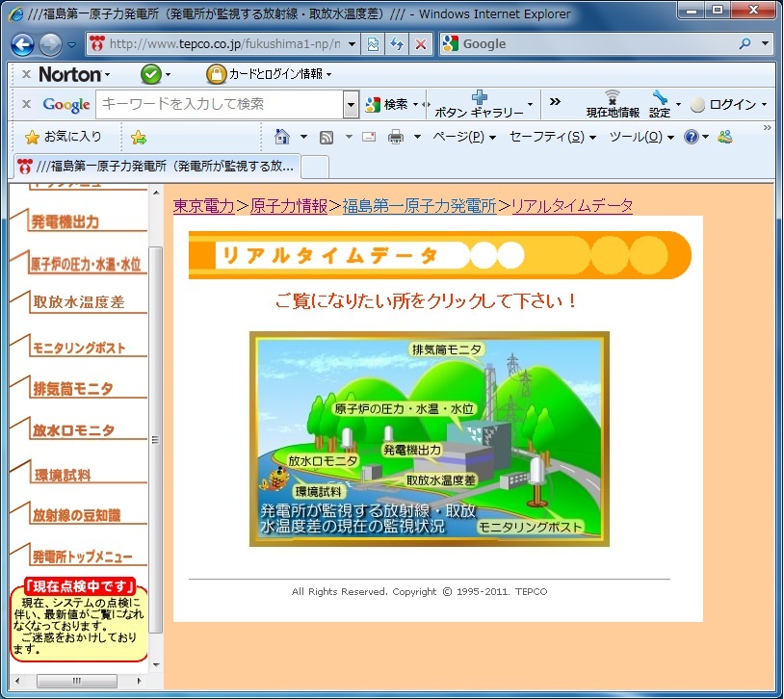Click the Messenger people icon

pyautogui.click(x=725, y=137)
